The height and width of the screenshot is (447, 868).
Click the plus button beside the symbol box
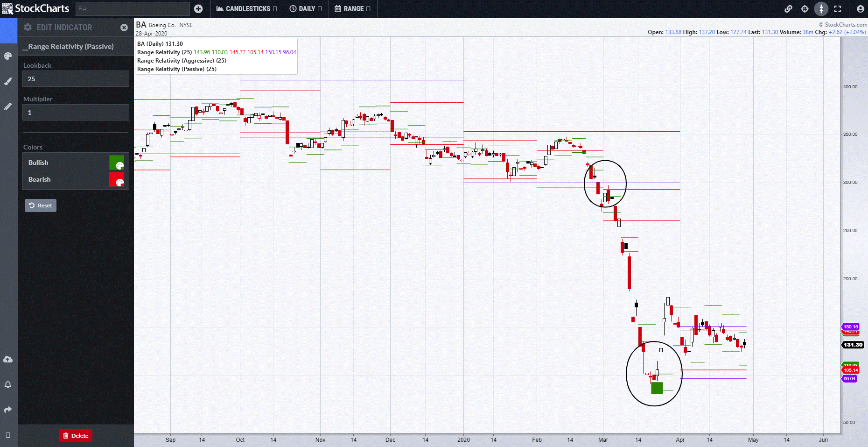click(x=198, y=9)
